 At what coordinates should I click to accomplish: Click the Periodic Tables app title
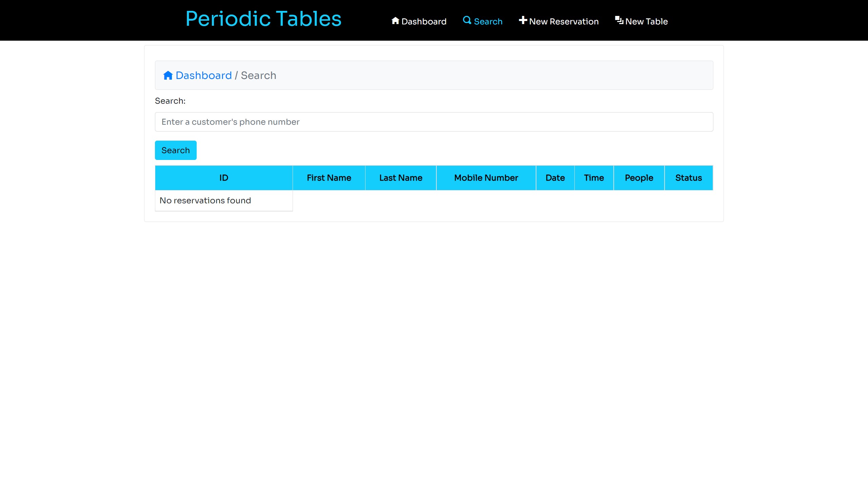[263, 18]
